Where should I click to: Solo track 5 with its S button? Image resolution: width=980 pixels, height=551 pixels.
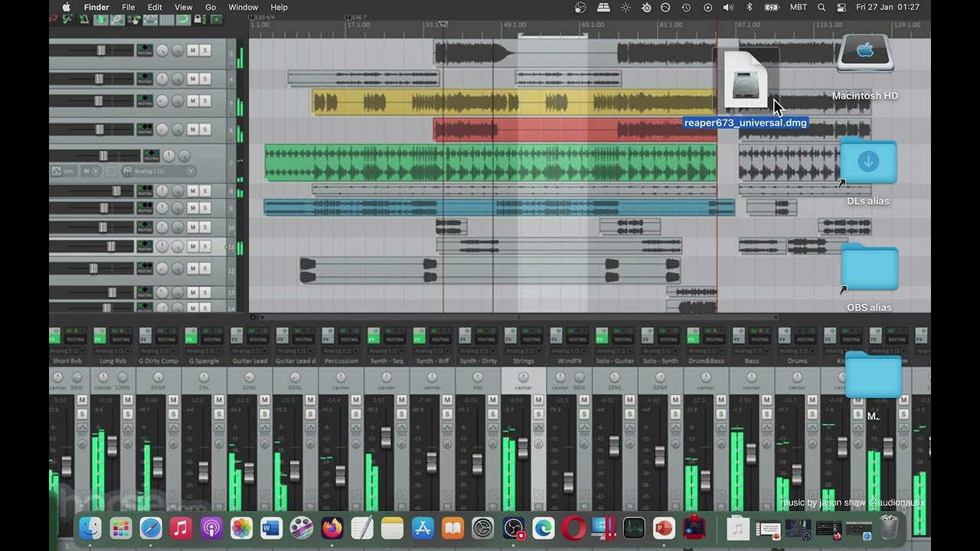204,100
